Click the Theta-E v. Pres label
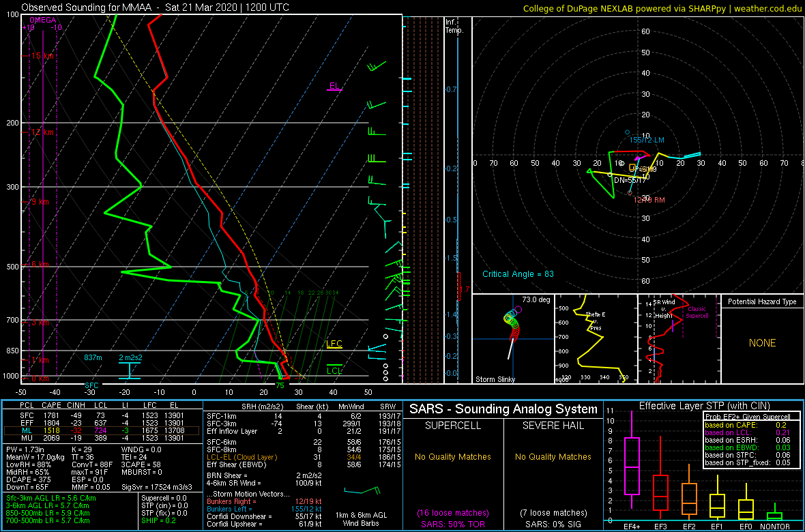Screen dimensions: 805x532 click(594, 321)
